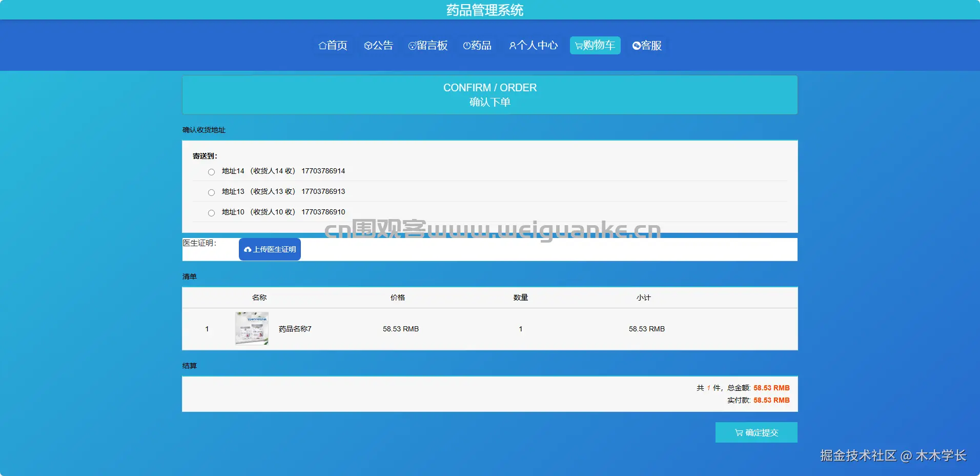Screen dimensions: 980x476
Task: Open the 药品名称7 product thumbnail
Action: coord(252,329)
